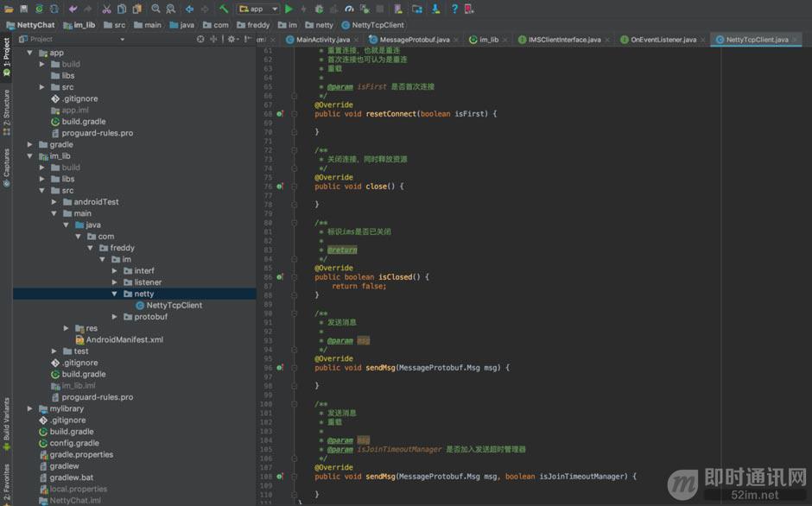Expand the protobuf folder in tree
Screen dimensions: 812x506
tap(115, 317)
